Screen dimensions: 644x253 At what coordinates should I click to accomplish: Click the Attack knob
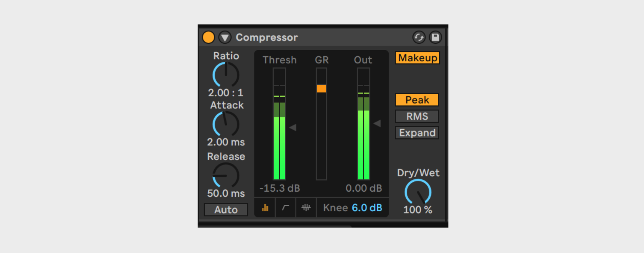coord(226,124)
